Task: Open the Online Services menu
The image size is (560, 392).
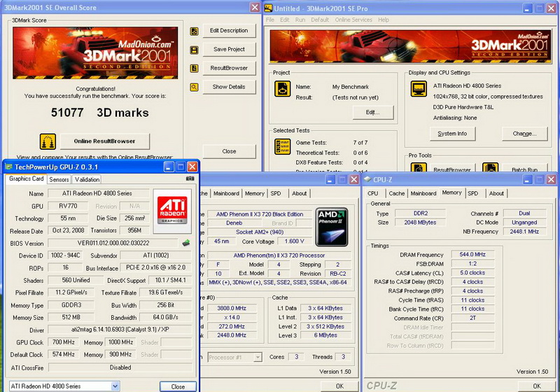Action: coord(353,20)
